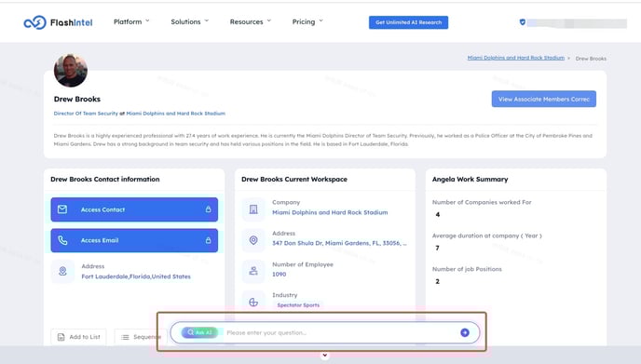641x364 pixels.
Task: Click Drew Brooks profile photo
Action: [71, 70]
